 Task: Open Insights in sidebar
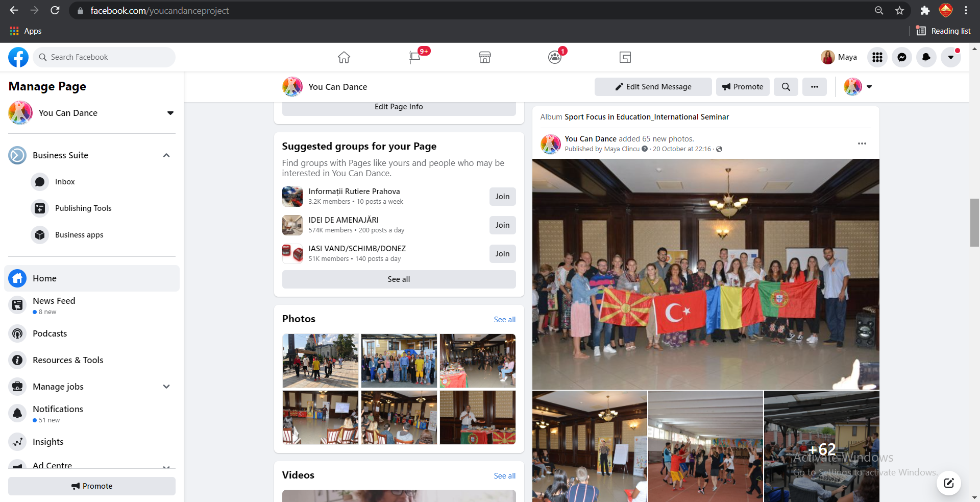point(92,442)
